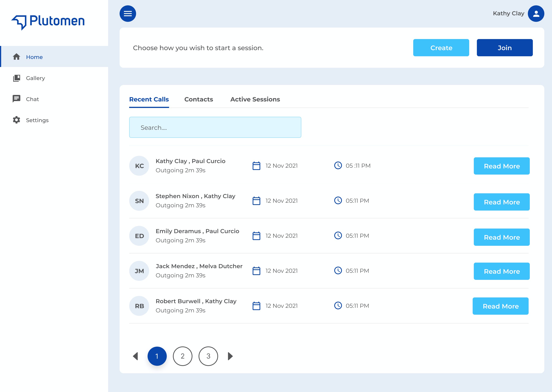
Task: Click the Home icon in the sidebar
Action: coord(16,57)
